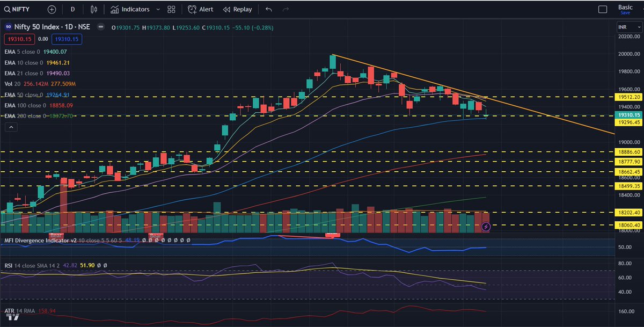The height and width of the screenshot is (327, 644).
Task: Open the candlestick chart style menu
Action: coord(94,9)
